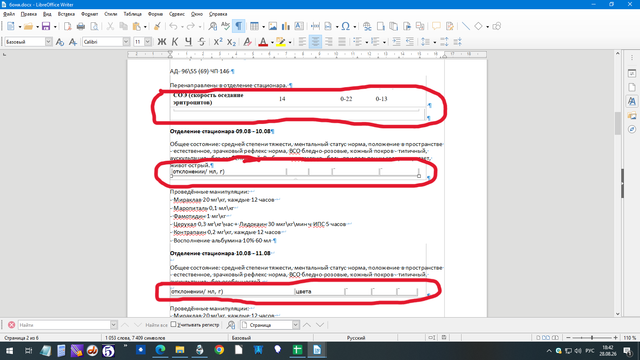This screenshot has height=360, width=640.
Task: Open Find and Replace toolbar icon
Action: tap(213, 27)
